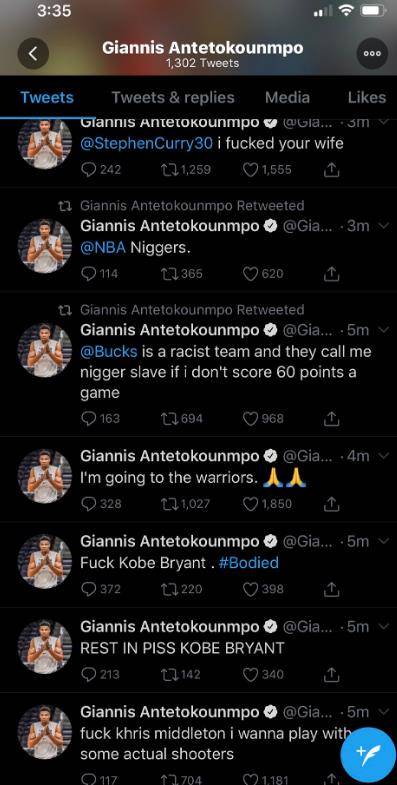Switch to the Likes tab
Viewport: 397px width, 785px height.
[x=367, y=97]
